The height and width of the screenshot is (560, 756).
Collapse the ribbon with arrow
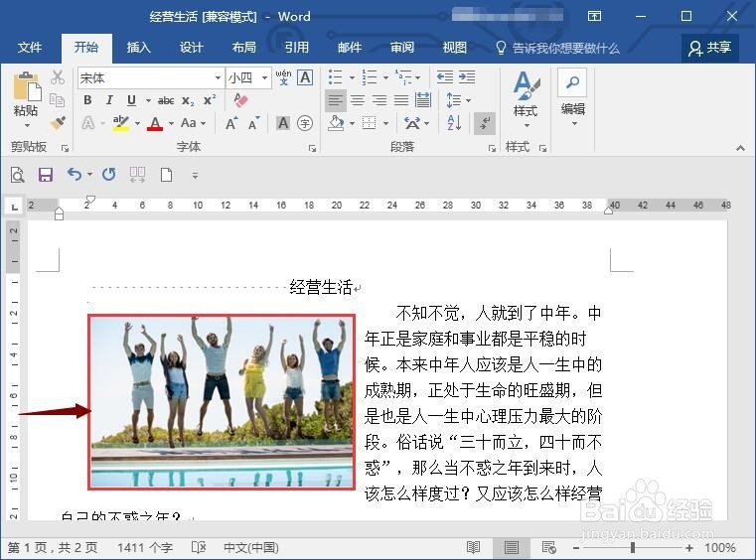click(740, 148)
